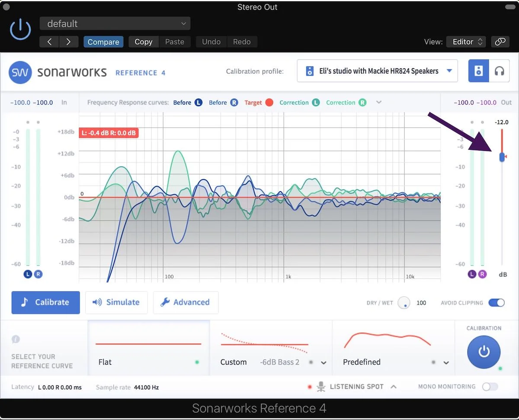Switch to headphone output mode
The image size is (519, 420).
click(x=500, y=71)
